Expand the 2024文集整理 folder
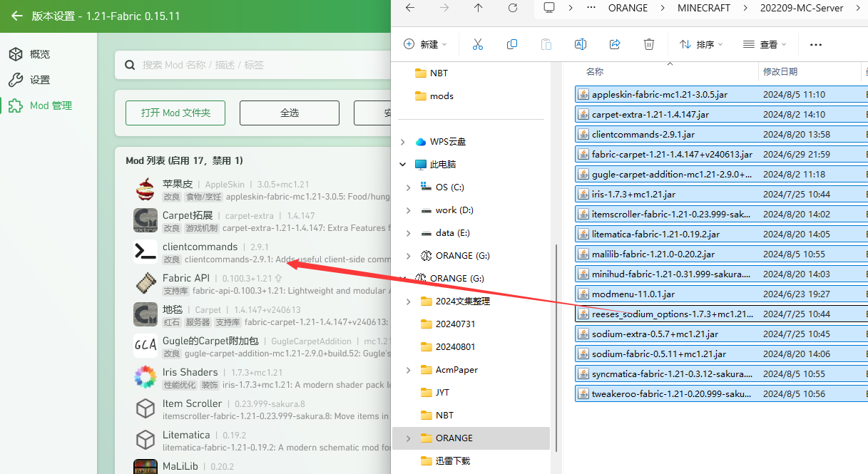This screenshot has height=474, width=868. pyautogui.click(x=408, y=302)
